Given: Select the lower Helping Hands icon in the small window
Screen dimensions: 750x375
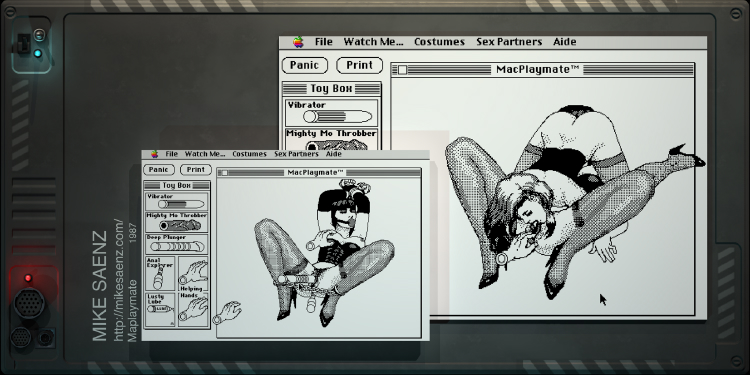Looking at the screenshot, I should point(193,309).
